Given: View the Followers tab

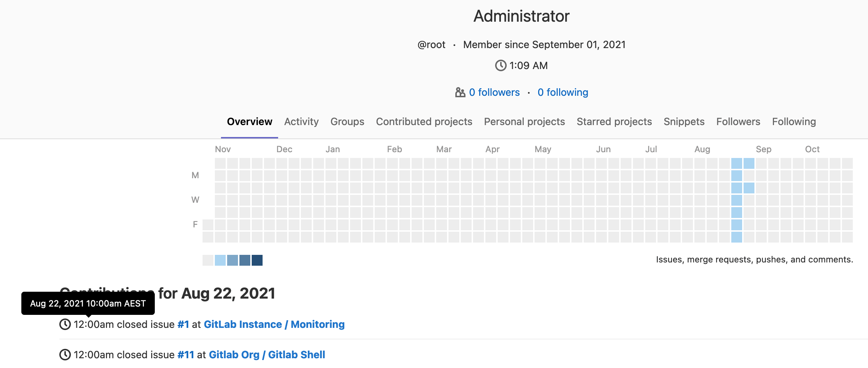Looking at the screenshot, I should point(738,121).
